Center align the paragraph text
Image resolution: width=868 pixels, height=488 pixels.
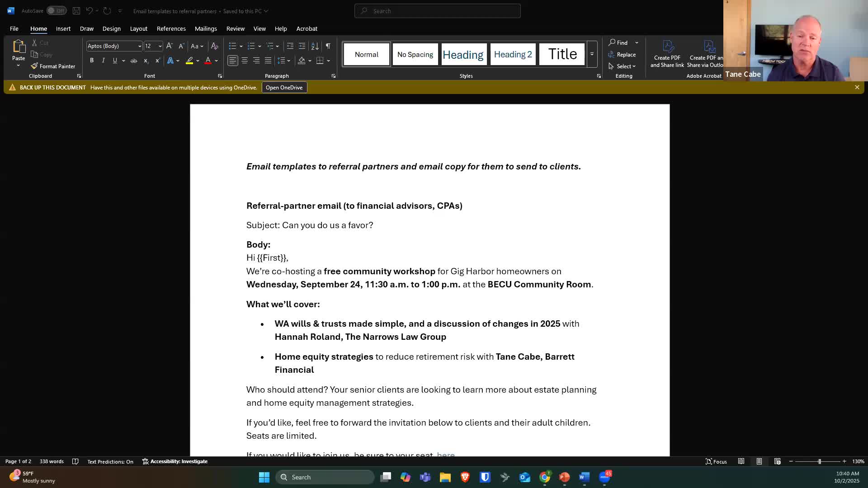[245, 61]
